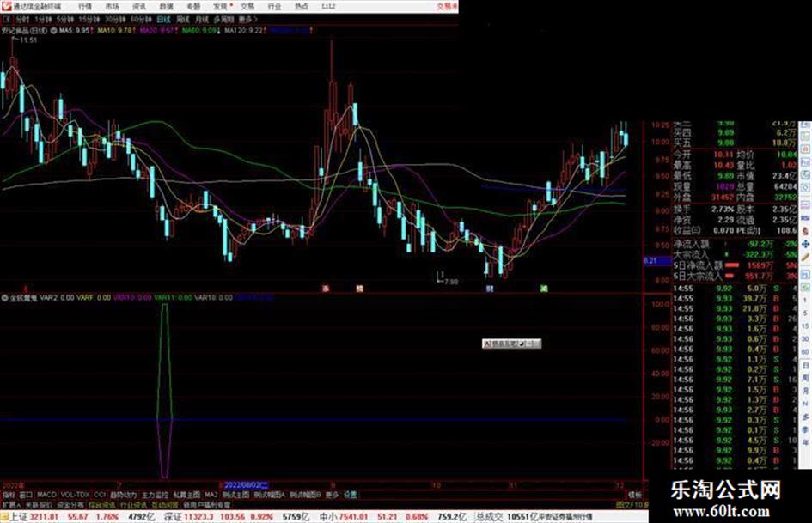Open the 行情 menu
This screenshot has width=812, height=523.
85,7
